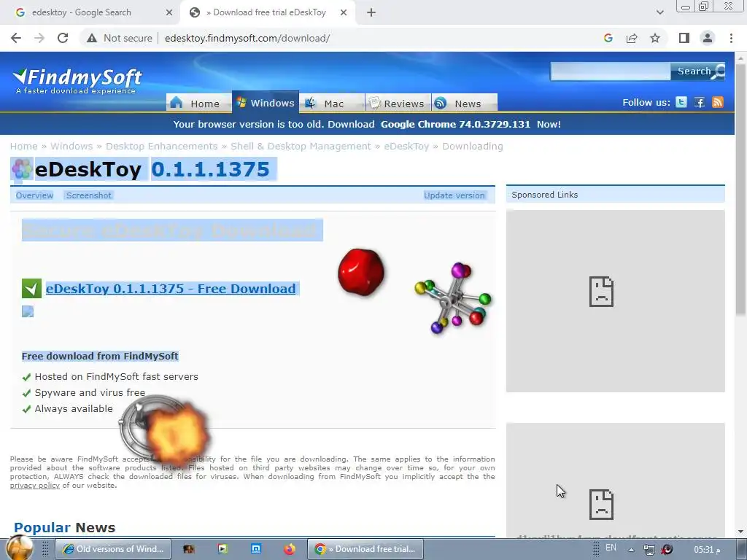
Task: Switch to Old versions of Windows taskbar item
Action: (113, 549)
